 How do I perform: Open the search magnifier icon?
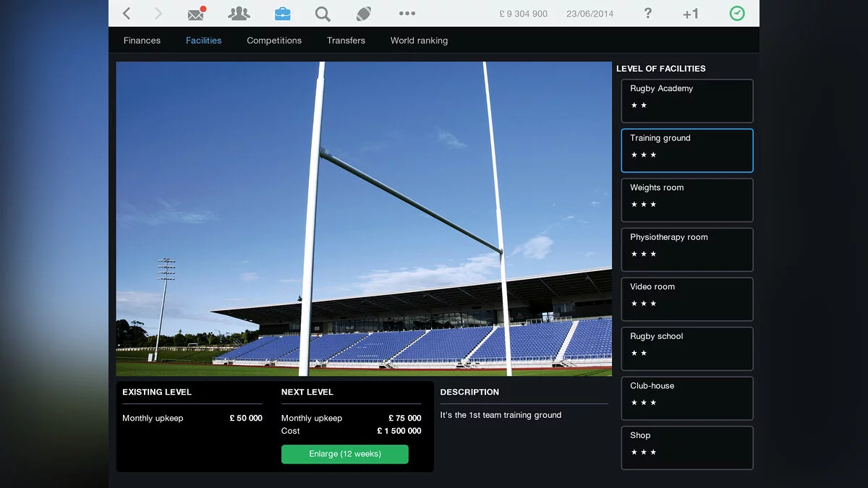pos(323,13)
